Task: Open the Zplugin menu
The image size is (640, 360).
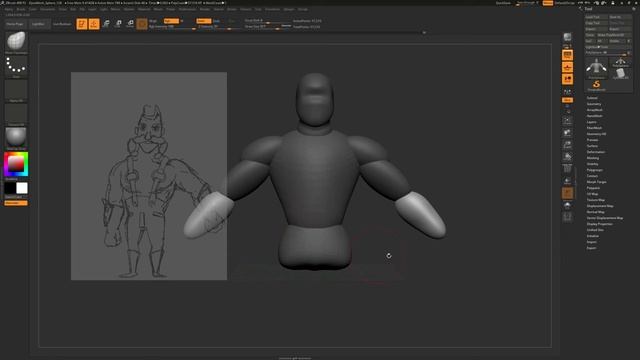Action: click(x=289, y=9)
